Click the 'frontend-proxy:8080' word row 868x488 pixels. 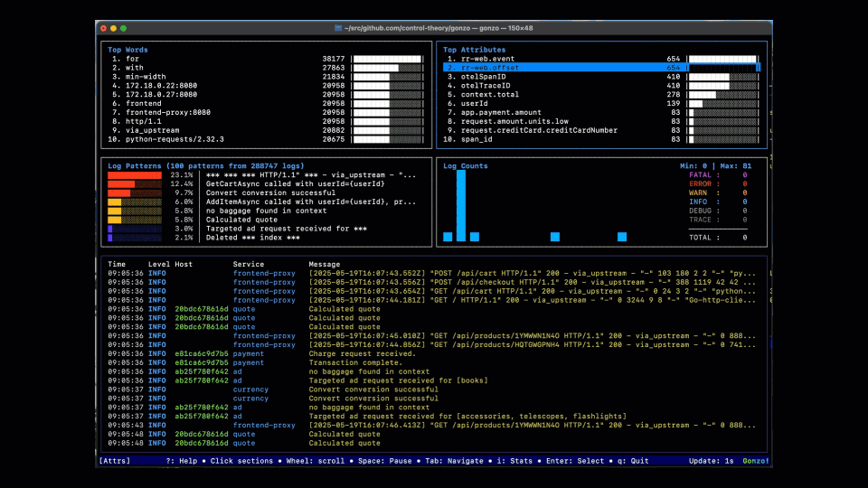[x=267, y=112]
